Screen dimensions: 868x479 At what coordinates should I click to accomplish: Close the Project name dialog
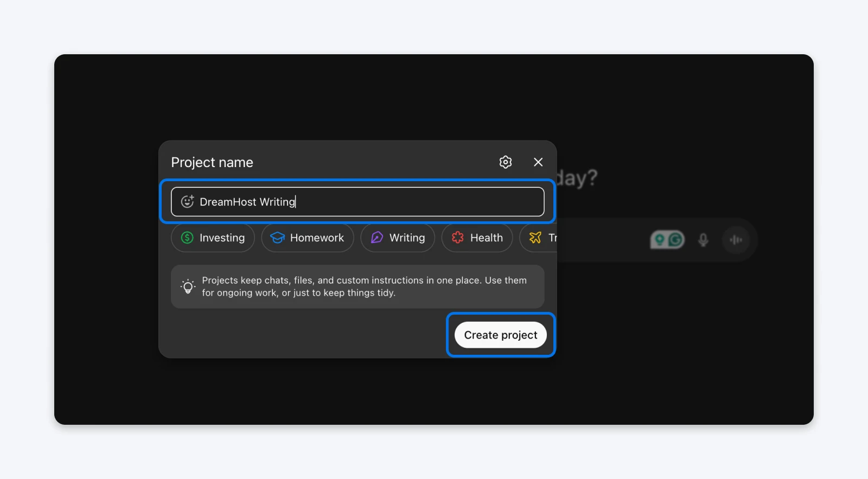538,162
